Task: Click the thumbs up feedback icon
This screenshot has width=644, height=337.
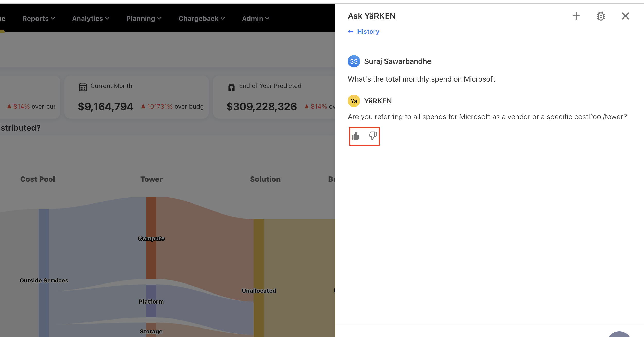Action: coord(356,136)
